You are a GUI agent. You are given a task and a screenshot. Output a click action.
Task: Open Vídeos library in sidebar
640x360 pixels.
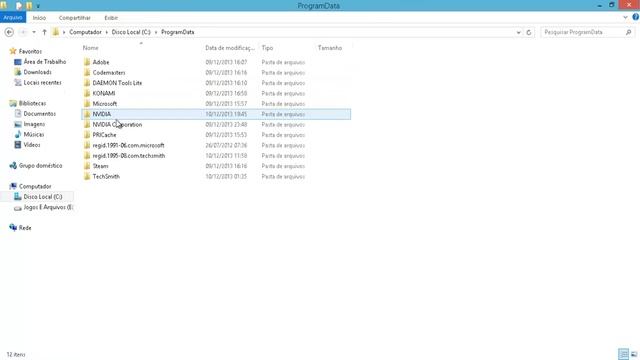tap(32, 145)
